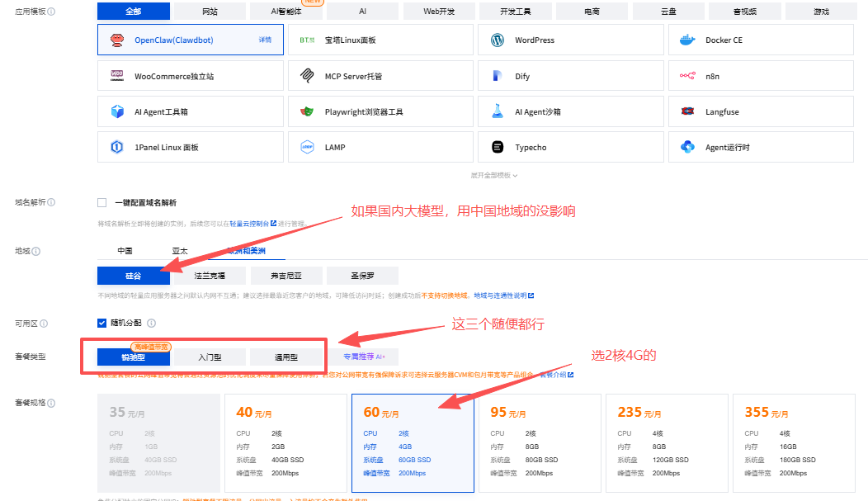Open the 轻量云控制台 link
The width and height of the screenshot is (868, 501).
click(252, 224)
